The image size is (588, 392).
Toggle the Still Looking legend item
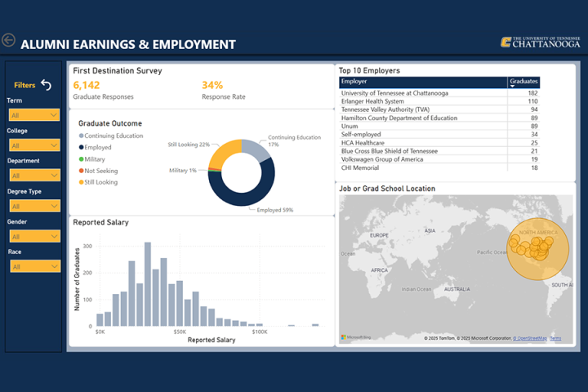tap(101, 182)
